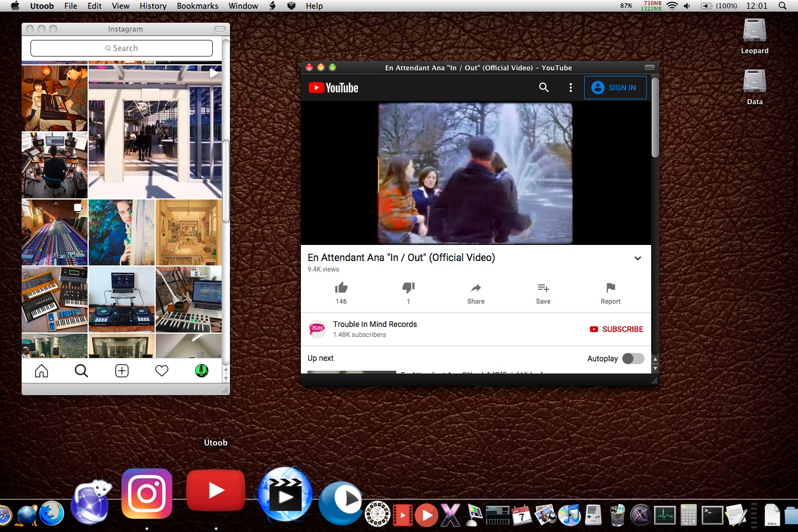Open YouTube search with the magnifier icon
The height and width of the screenshot is (532, 798).
coord(544,88)
